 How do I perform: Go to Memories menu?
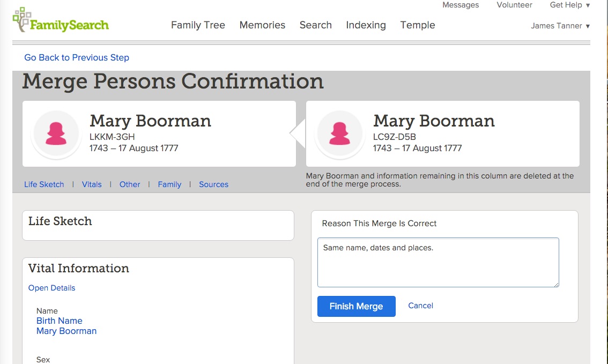pos(262,25)
